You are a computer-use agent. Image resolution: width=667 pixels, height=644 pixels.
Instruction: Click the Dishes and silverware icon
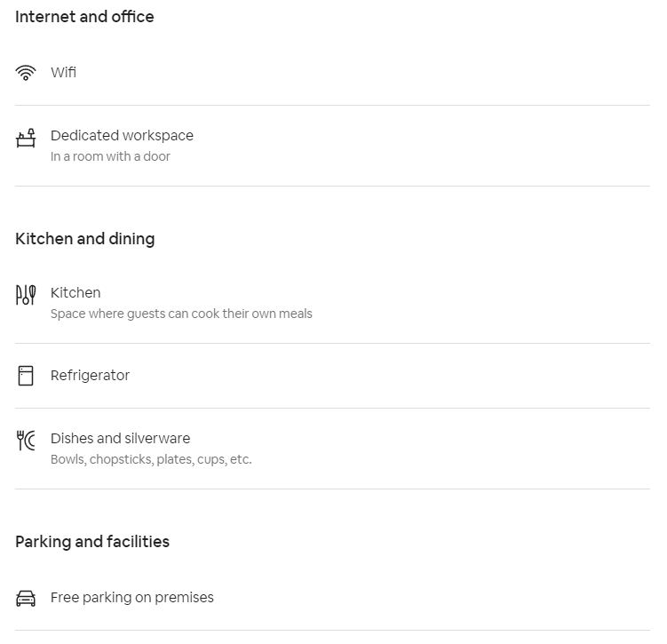[x=26, y=441]
